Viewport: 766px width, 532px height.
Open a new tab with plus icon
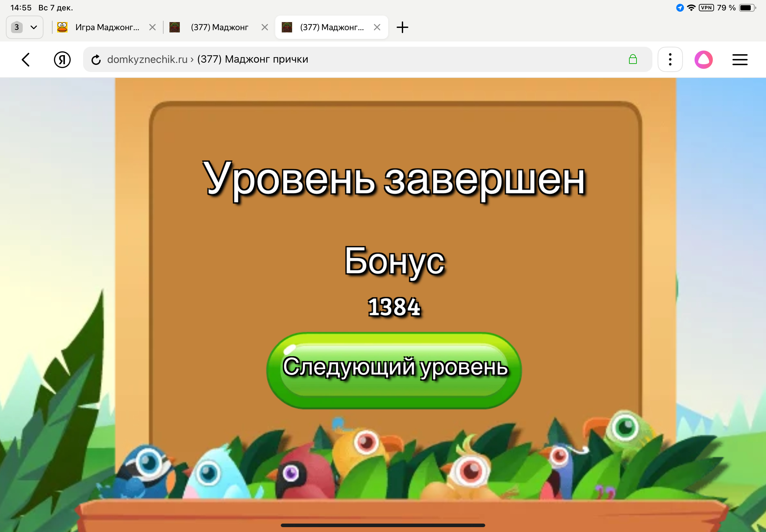click(x=402, y=27)
